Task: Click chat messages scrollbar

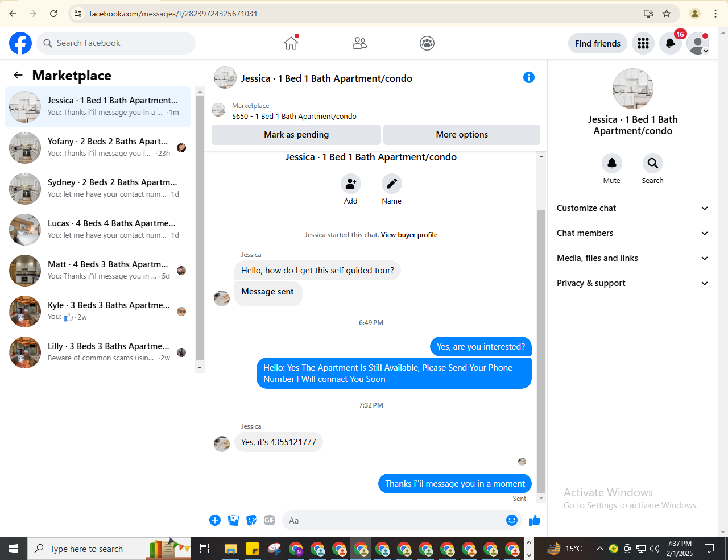Action: coord(541,351)
